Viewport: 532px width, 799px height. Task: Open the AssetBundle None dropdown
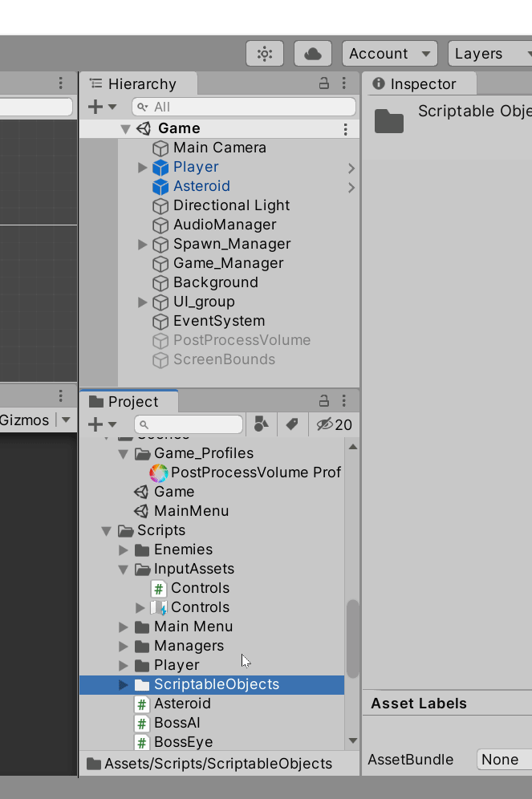pos(505,759)
